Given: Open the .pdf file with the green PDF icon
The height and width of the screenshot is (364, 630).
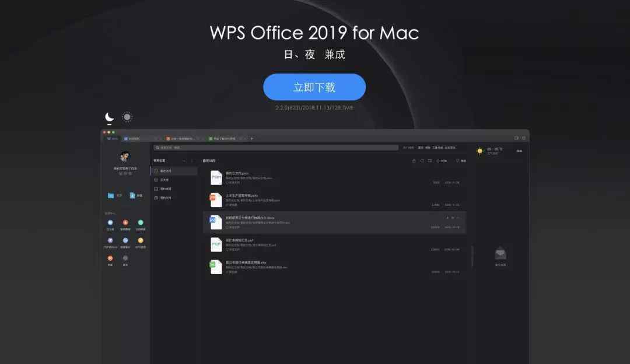Looking at the screenshot, I should click(x=334, y=244).
